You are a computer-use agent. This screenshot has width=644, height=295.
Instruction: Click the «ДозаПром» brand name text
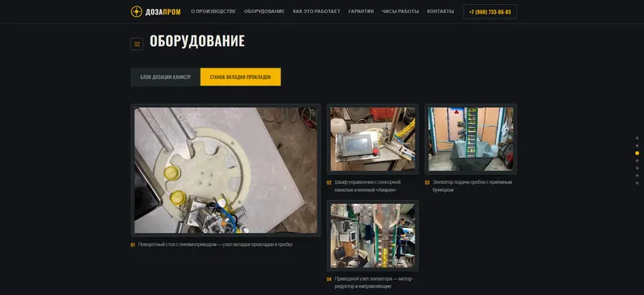tap(163, 12)
